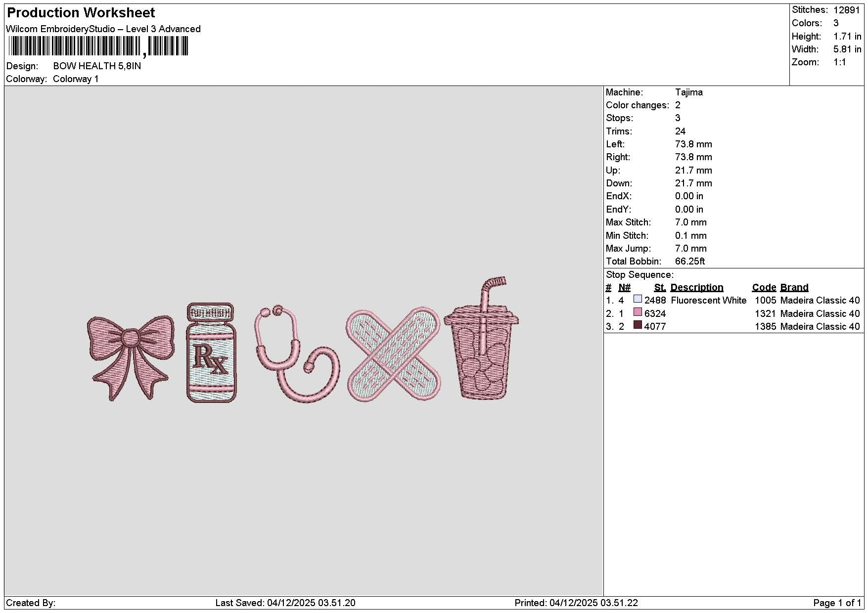
Task: Click the EndX value '0.00 in'
Action: coord(689,196)
